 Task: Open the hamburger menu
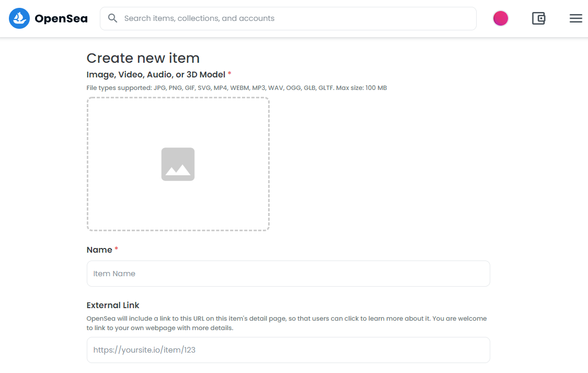pyautogui.click(x=575, y=18)
